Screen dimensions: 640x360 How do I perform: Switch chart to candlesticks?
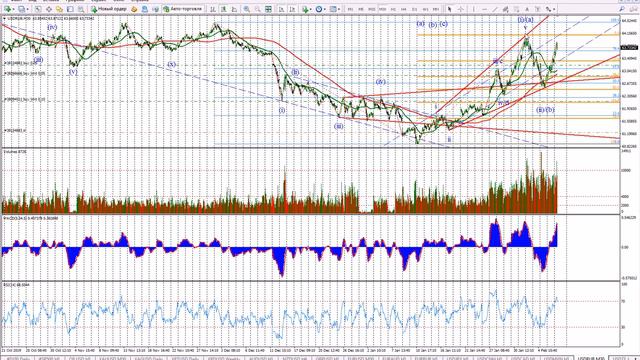(224, 9)
